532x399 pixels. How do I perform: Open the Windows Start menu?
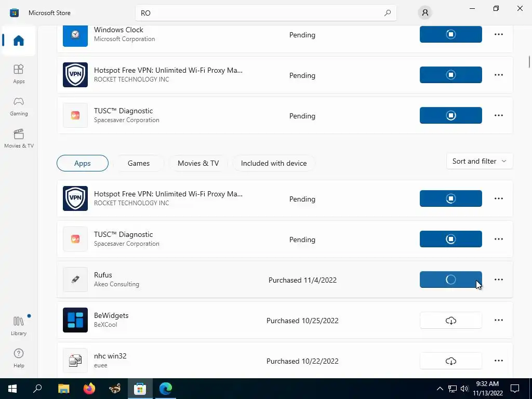coord(12,389)
